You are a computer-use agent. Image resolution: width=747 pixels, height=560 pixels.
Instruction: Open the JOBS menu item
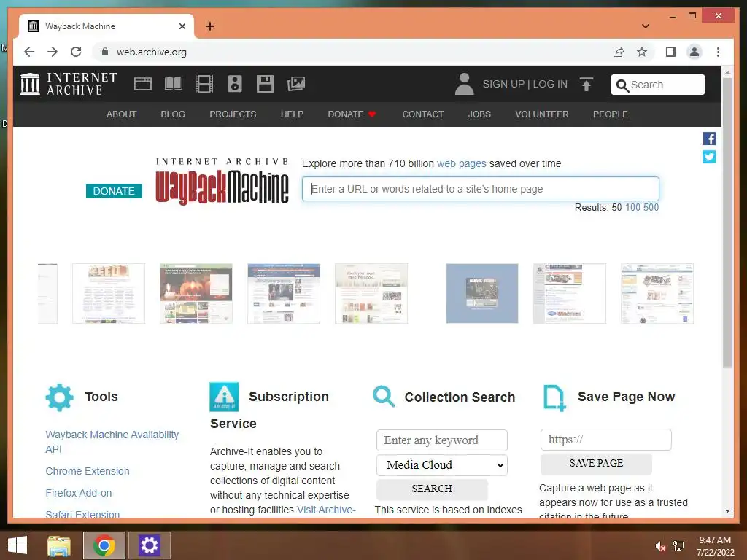point(479,114)
